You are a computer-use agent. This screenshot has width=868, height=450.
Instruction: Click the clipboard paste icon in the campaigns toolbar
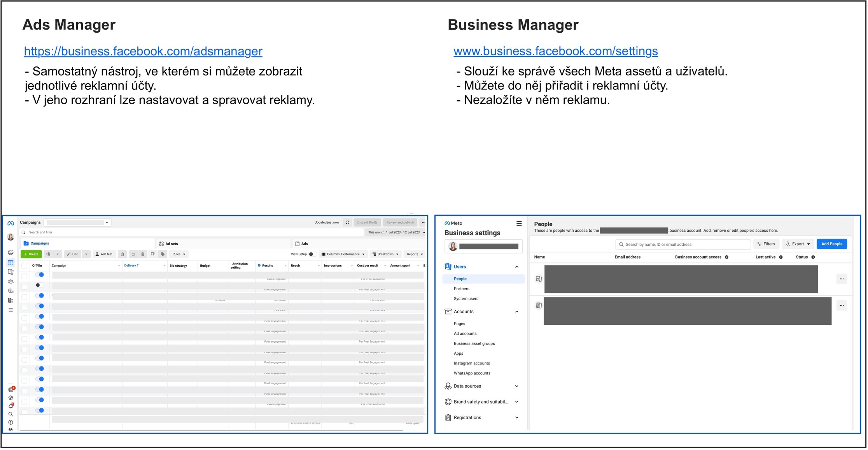click(122, 254)
